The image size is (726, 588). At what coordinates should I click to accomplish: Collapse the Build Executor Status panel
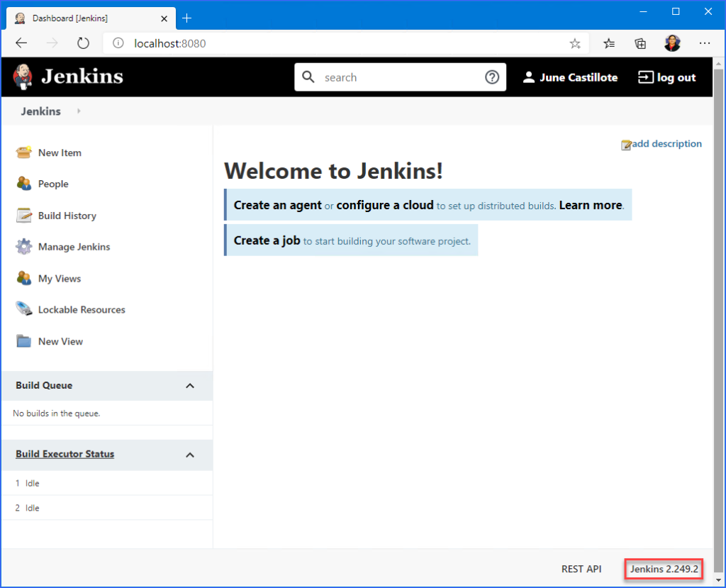(189, 455)
